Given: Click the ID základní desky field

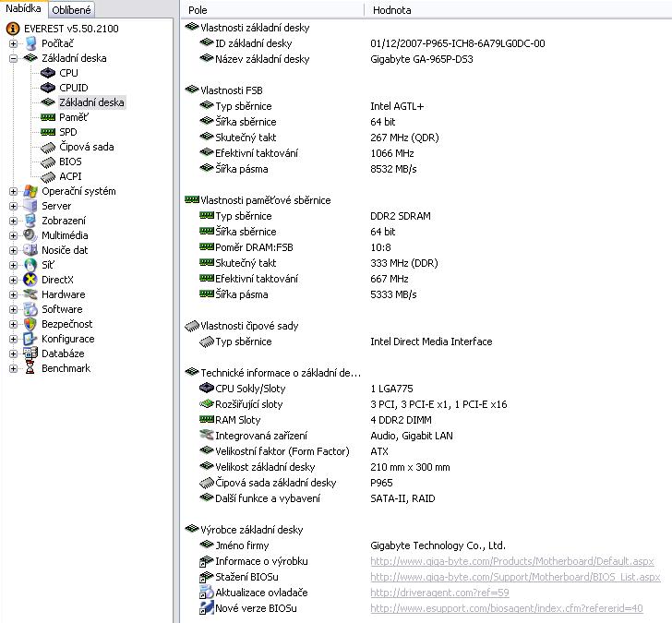Looking at the screenshot, I should [x=253, y=43].
